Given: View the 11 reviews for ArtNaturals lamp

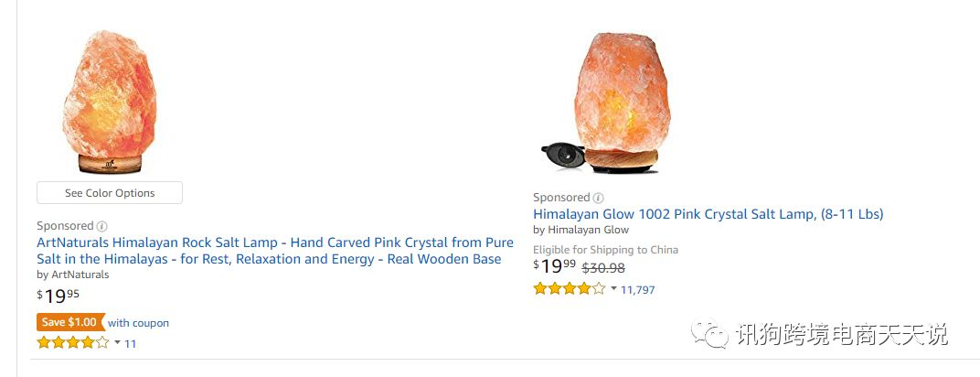Looking at the screenshot, I should click(x=131, y=344).
